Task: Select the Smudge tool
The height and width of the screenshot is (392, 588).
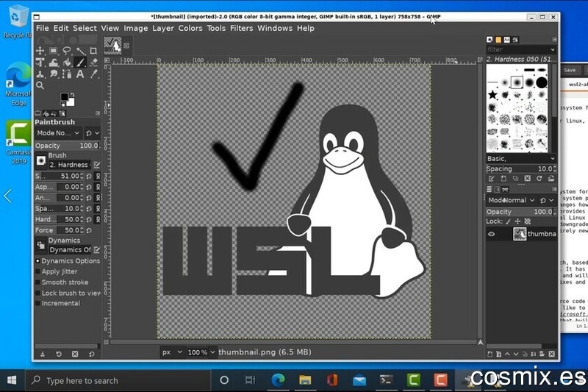Action: click(x=53, y=74)
